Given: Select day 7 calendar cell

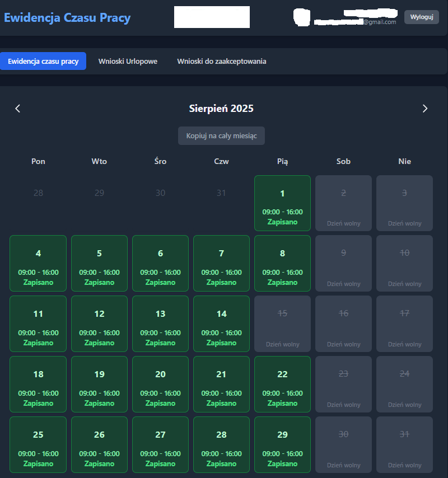Looking at the screenshot, I should point(221,264).
